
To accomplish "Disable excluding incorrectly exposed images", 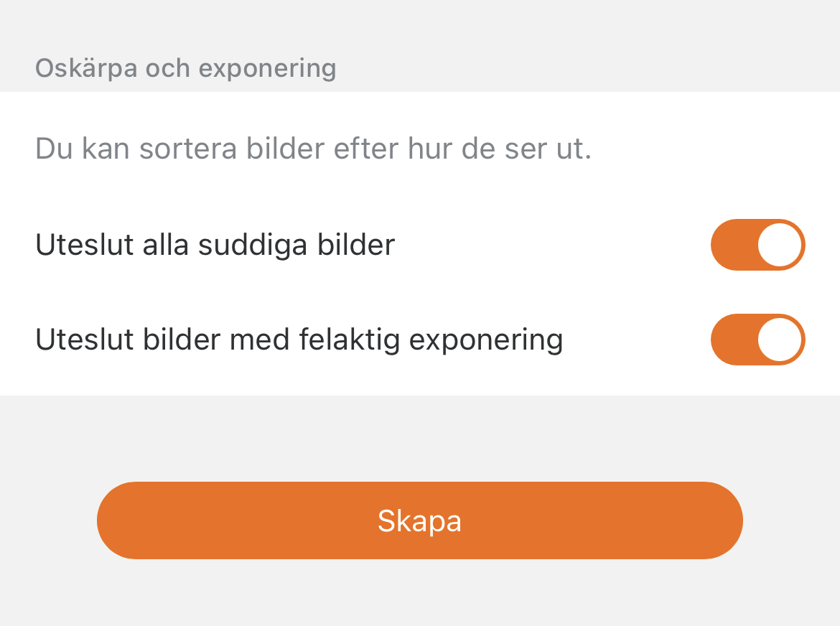I will click(x=757, y=340).
